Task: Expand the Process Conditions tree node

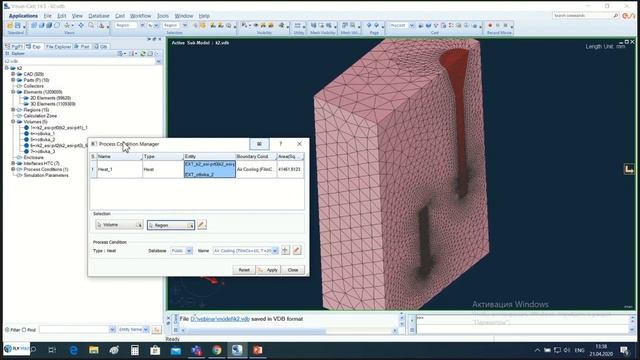Action: pyautogui.click(x=13, y=169)
